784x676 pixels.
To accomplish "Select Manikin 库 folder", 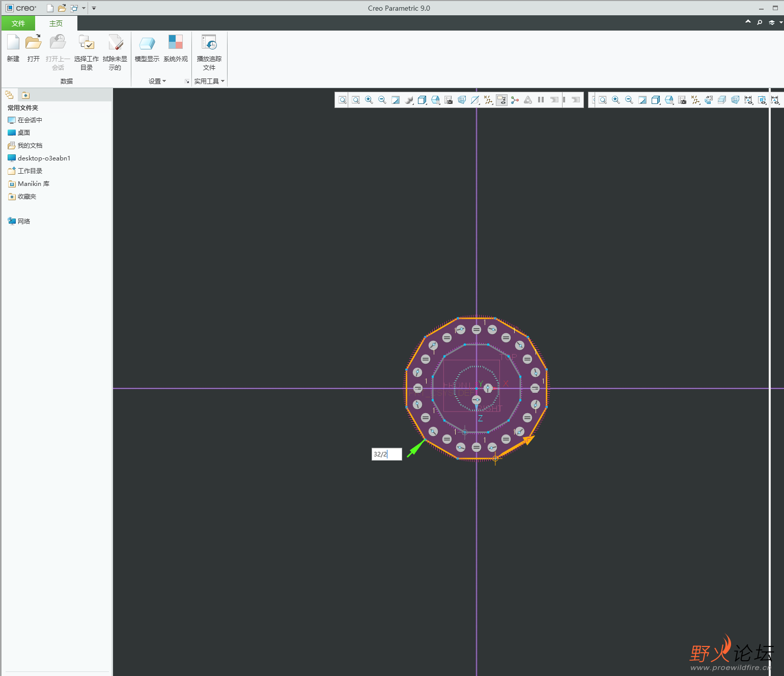I will tap(29, 184).
